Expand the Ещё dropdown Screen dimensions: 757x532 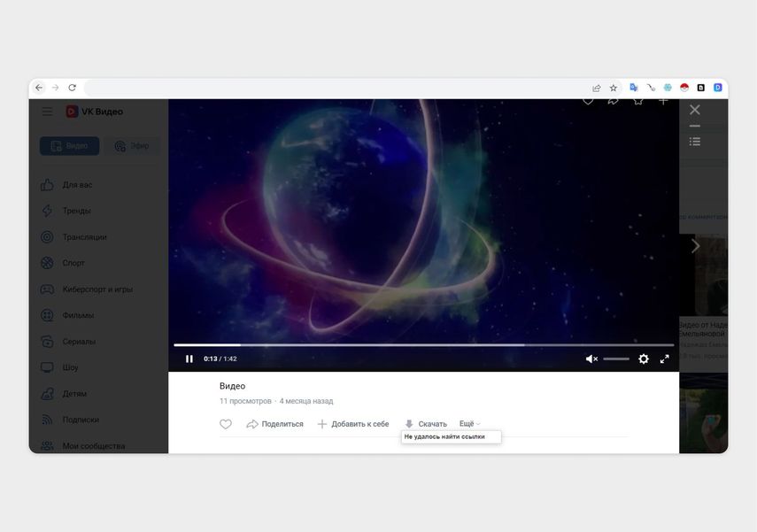(470, 423)
